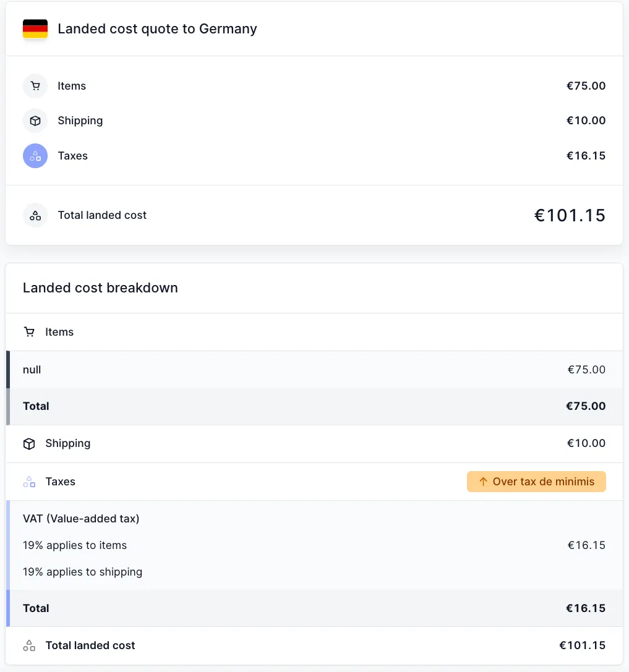Click the Landed cost breakdown heading
Image resolution: width=629 pixels, height=672 pixels.
click(100, 287)
